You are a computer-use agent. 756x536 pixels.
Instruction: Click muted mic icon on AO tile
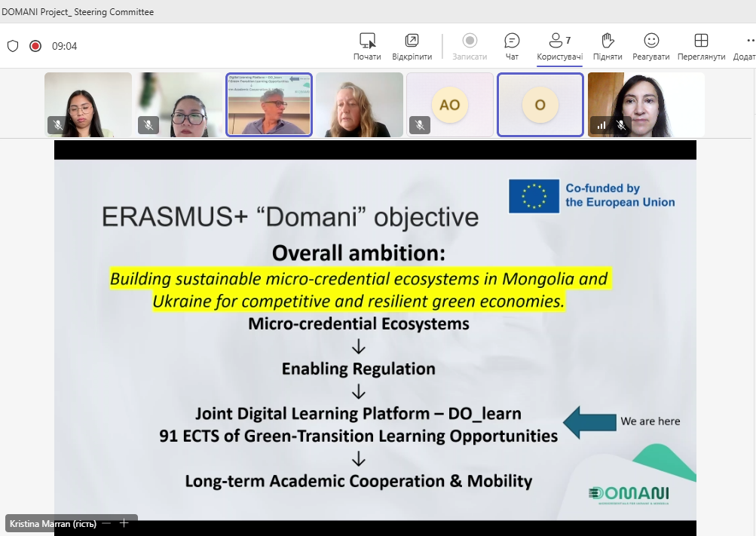(x=420, y=125)
